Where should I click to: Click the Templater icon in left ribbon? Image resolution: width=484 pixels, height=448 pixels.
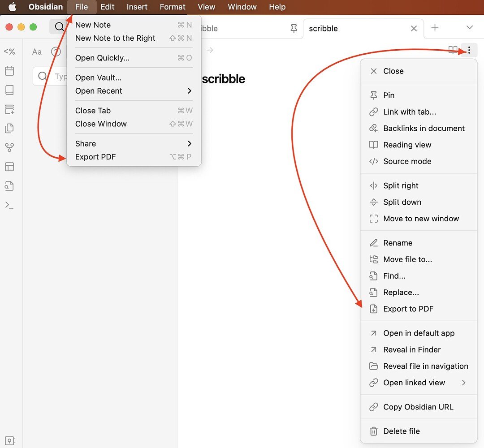click(x=9, y=52)
